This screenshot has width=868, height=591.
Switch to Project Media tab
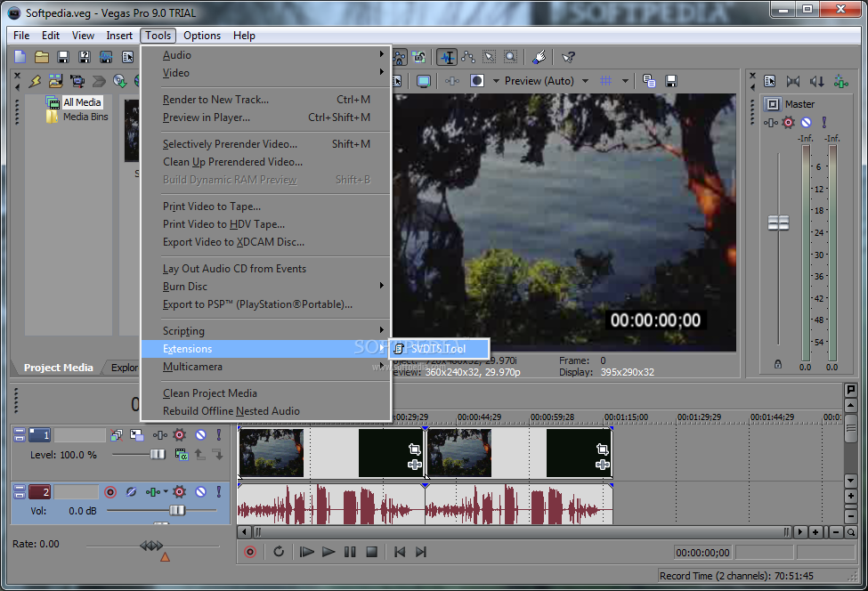tap(58, 368)
